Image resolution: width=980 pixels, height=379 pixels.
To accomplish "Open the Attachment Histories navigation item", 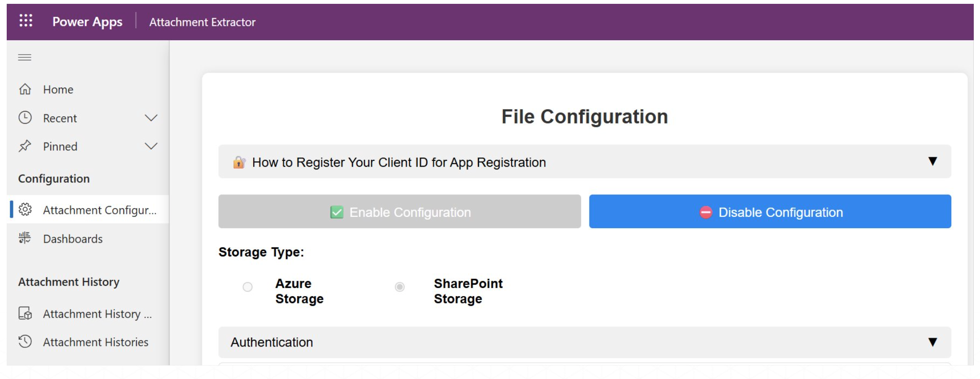I will pyautogui.click(x=96, y=342).
